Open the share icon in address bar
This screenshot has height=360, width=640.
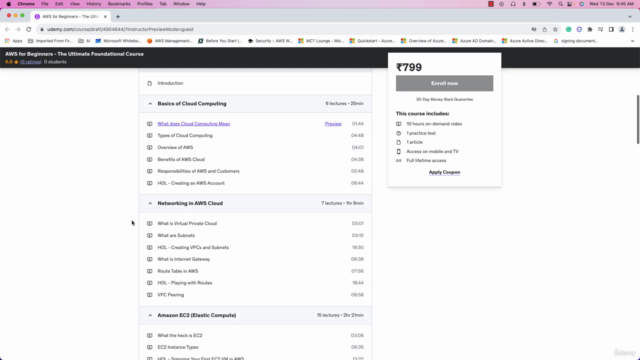pyautogui.click(x=544, y=29)
